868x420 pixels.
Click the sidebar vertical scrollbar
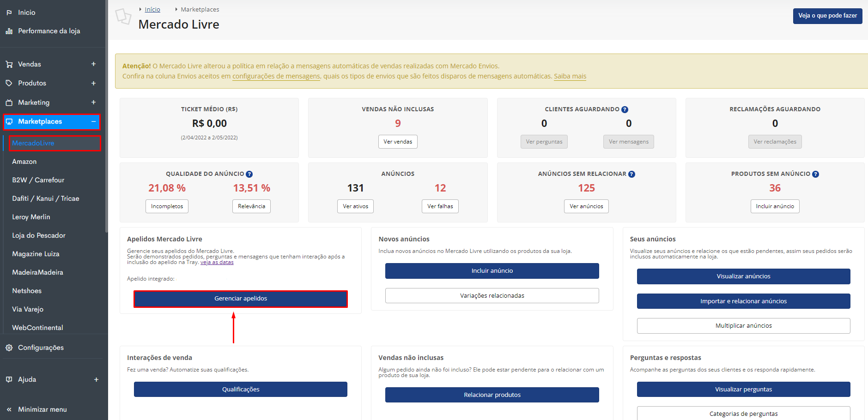(x=107, y=115)
